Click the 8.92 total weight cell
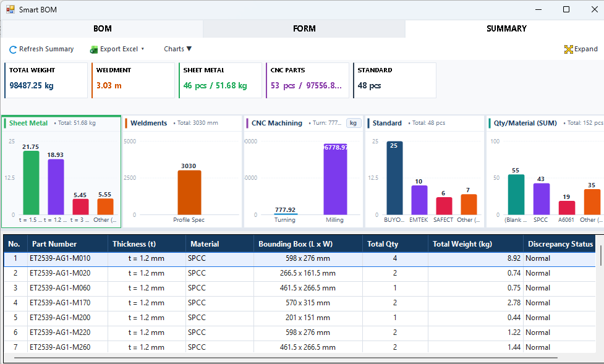The width and height of the screenshot is (604, 364). (475, 258)
